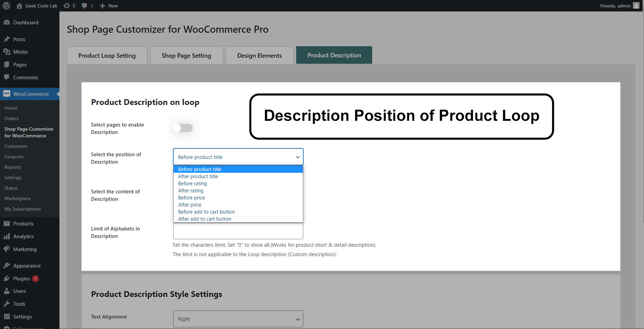The height and width of the screenshot is (329, 644).
Task: Open the Reports submenu item
Action: tap(12, 167)
